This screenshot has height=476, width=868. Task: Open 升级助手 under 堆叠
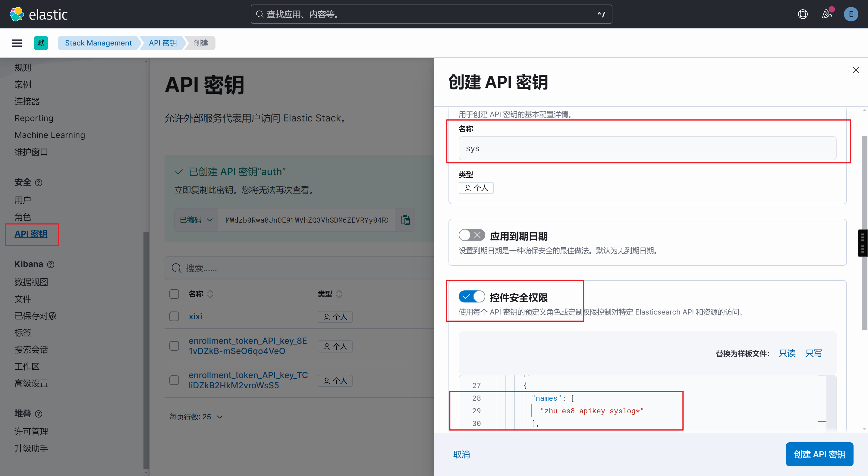(x=31, y=448)
